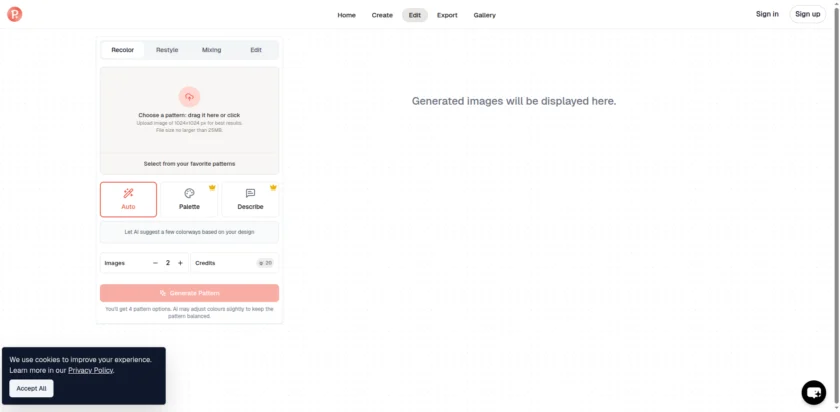Screen dimensions: 840x412
Task: Switch to the Mixing tab
Action: tap(211, 50)
